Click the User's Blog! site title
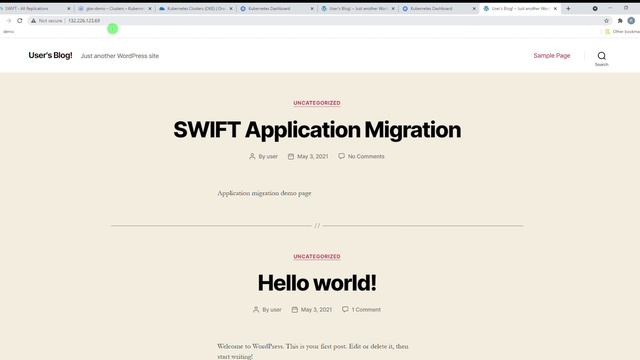The height and width of the screenshot is (360, 640). [50, 55]
